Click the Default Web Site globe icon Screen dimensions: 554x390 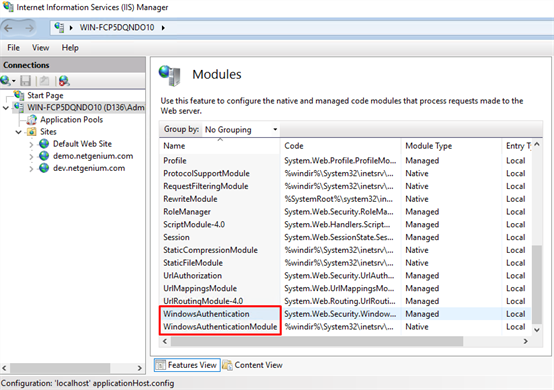44,144
